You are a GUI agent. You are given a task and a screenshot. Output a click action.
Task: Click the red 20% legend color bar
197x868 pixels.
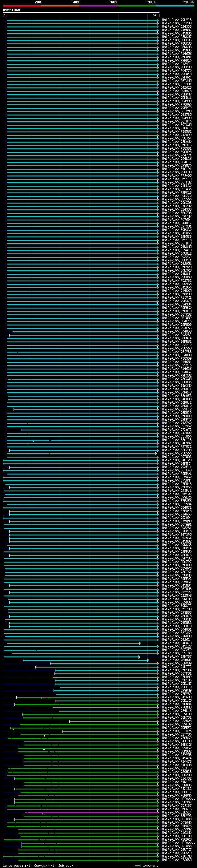click(x=22, y=6)
